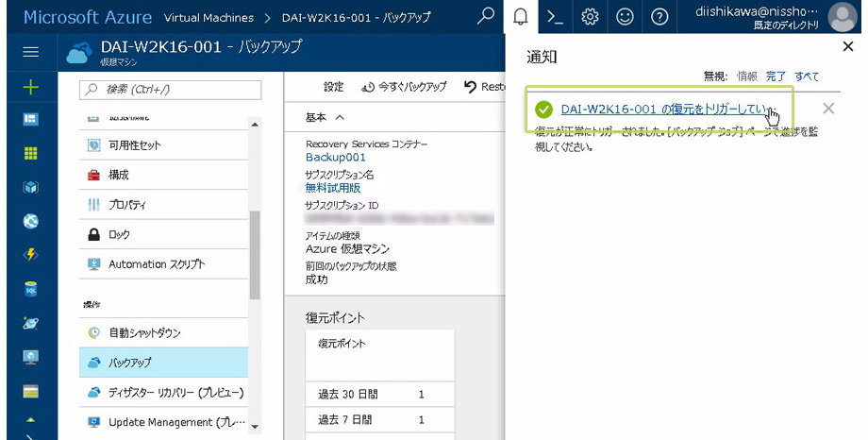868x440 pixels.
Task: Click the Azure 仮想マシン item type value
Action: (347, 249)
